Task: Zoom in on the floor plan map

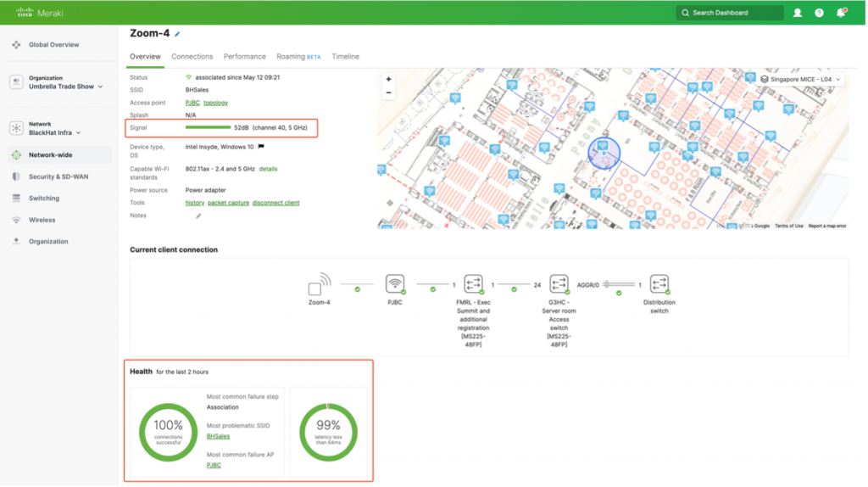Action: tap(388, 79)
